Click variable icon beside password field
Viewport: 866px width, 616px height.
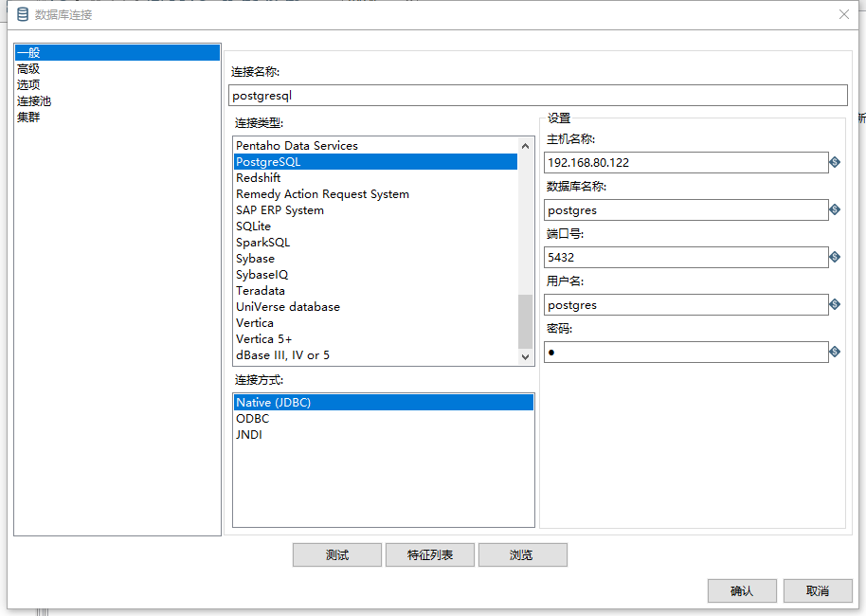point(835,352)
